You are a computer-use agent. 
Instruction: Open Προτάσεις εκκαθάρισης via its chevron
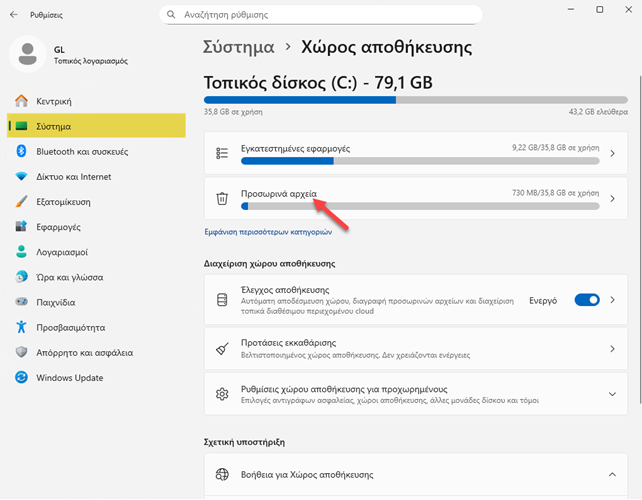613,349
